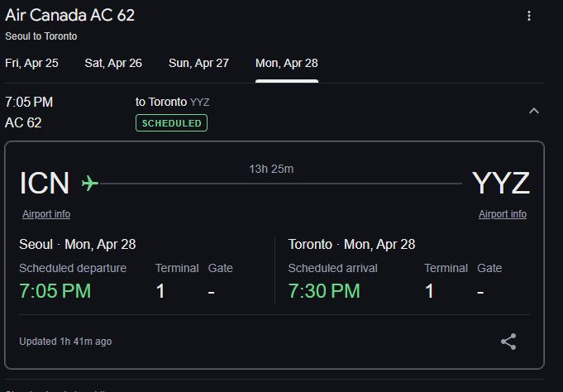This screenshot has width=563, height=392.
Task: Click the 13h 25m flight duration label
Action: 271,169
